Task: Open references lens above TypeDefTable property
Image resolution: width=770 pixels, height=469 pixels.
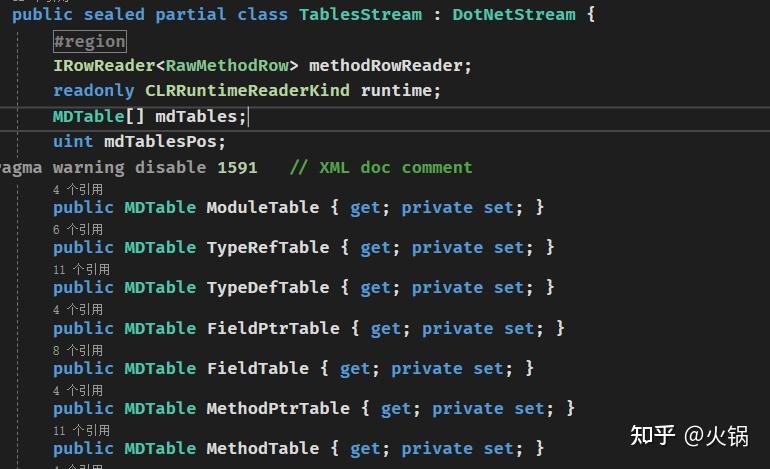Action: (x=81, y=269)
